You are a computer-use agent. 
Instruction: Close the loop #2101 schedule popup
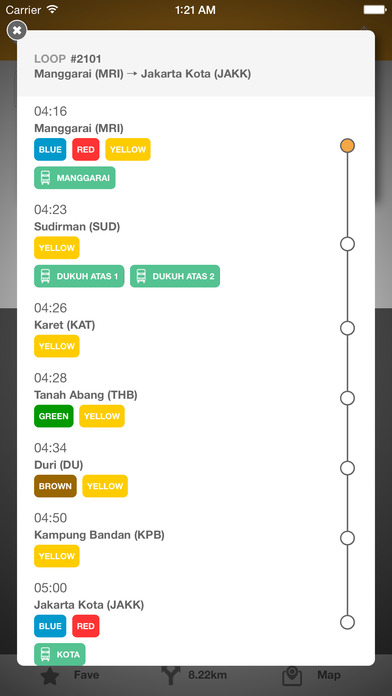(x=17, y=30)
